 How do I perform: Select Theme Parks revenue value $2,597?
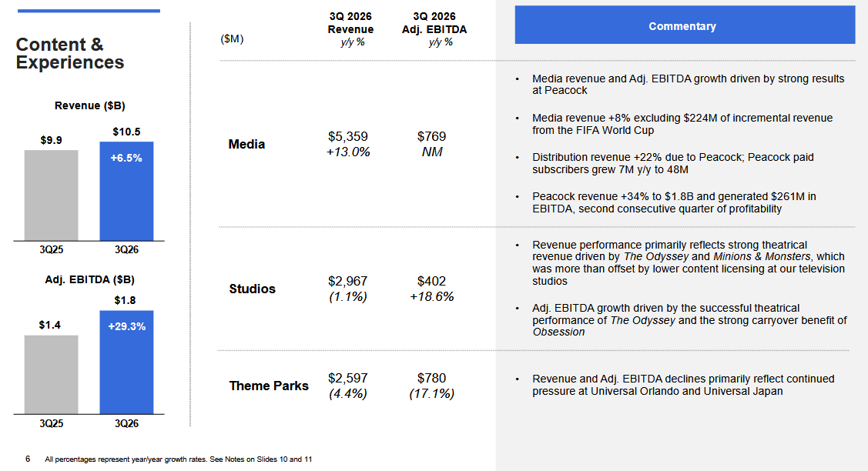pyautogui.click(x=348, y=378)
